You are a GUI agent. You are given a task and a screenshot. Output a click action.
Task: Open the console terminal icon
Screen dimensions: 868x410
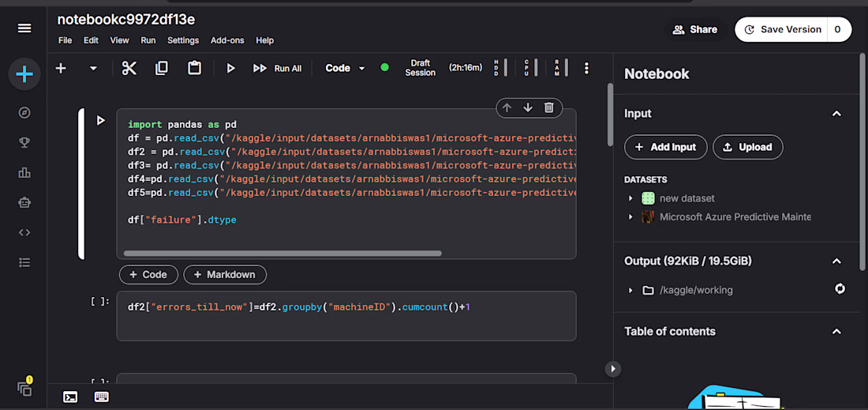pyautogui.click(x=70, y=397)
